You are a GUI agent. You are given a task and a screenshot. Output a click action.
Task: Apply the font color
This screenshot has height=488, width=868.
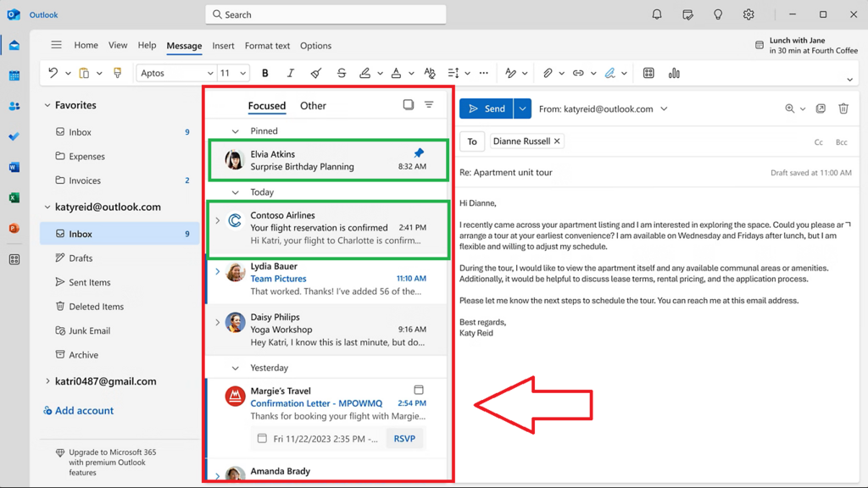(397, 73)
